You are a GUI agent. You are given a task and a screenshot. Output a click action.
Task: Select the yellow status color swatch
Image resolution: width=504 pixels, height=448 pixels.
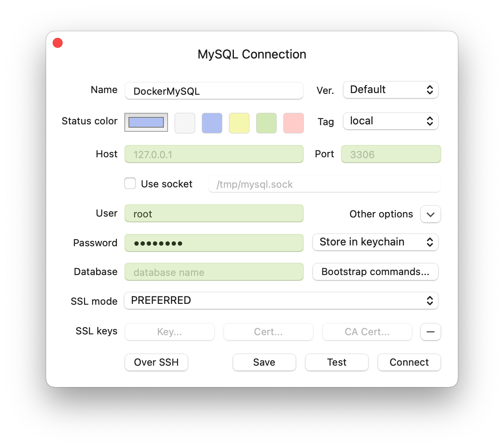239,123
